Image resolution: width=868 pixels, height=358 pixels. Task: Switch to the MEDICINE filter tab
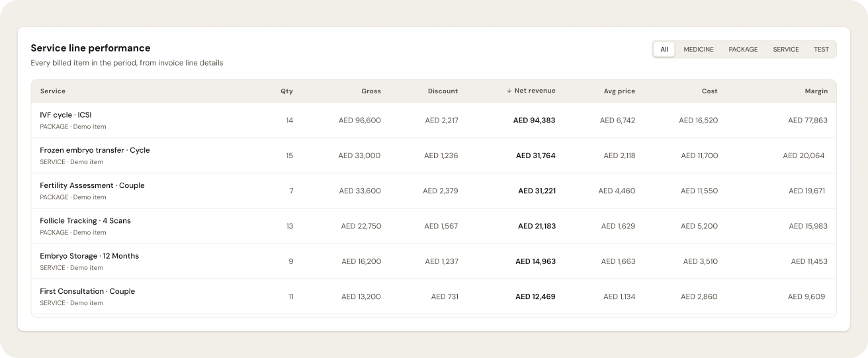699,50
